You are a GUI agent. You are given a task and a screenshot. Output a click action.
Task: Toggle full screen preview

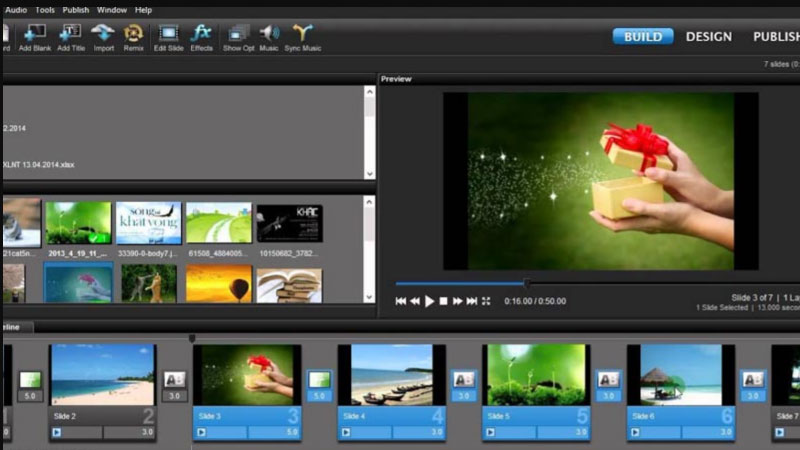tap(486, 301)
